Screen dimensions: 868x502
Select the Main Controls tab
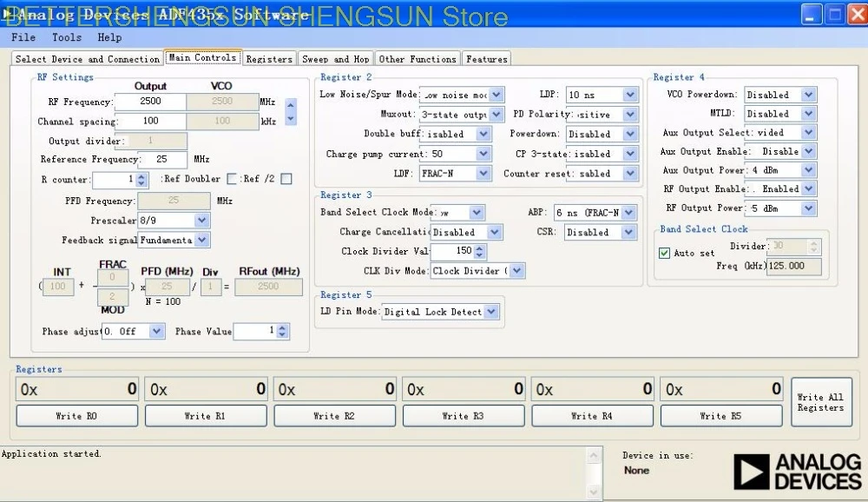pyautogui.click(x=202, y=57)
